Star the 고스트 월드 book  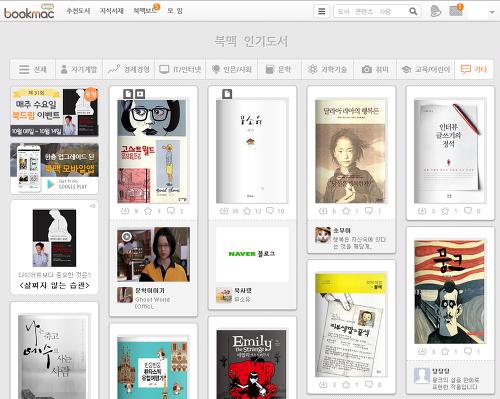(148, 211)
